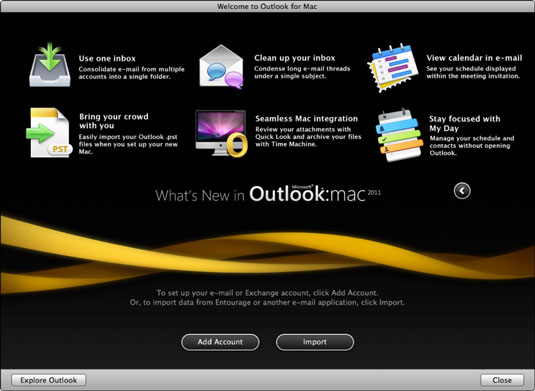This screenshot has width=535, height=391.
Task: Click the PST file import icon
Action: [50, 132]
